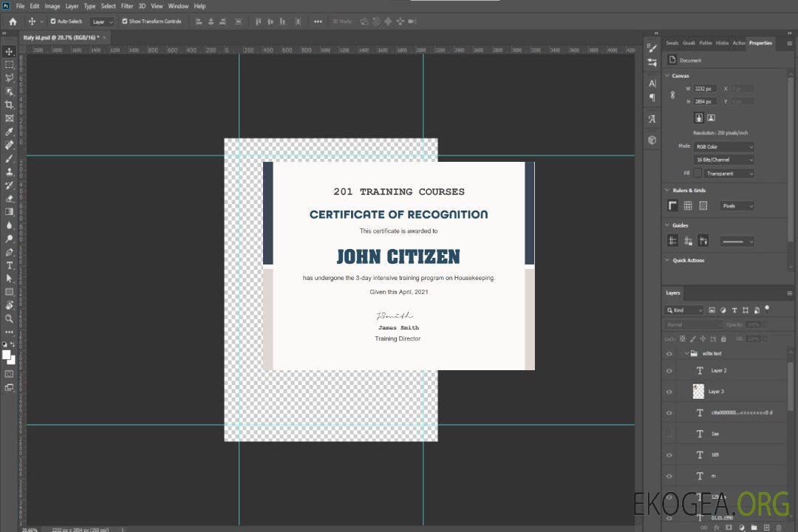Click the canvas Fill color swatch
The image size is (798, 532).
[x=698, y=174]
